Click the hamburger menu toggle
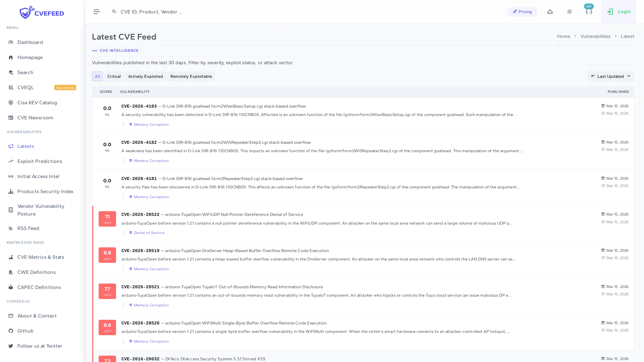The width and height of the screenshot is (644, 362). (x=97, y=12)
